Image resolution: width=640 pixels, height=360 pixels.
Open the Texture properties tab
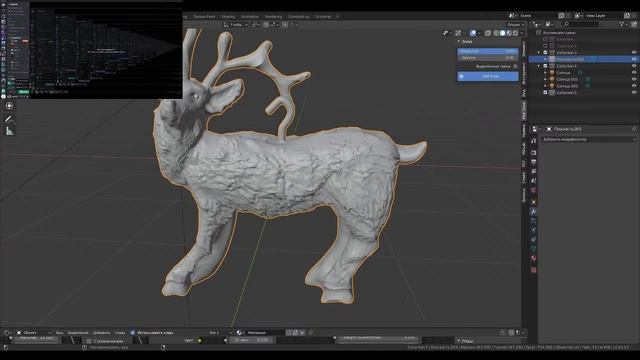click(533, 270)
